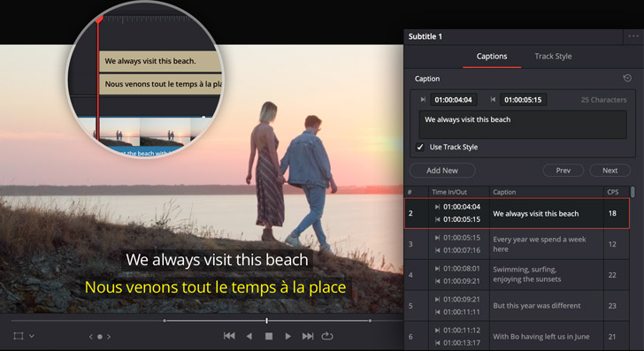This screenshot has height=351, width=644.
Task: Reset the Caption settings
Action: [627, 78]
